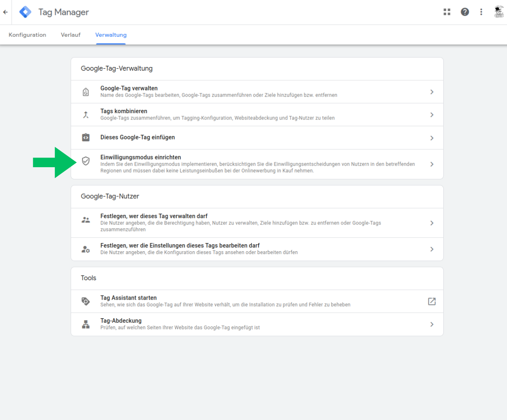Expand the Einwilligungsmodus einrichten chevron
This screenshot has height=420, width=507.
(x=432, y=164)
